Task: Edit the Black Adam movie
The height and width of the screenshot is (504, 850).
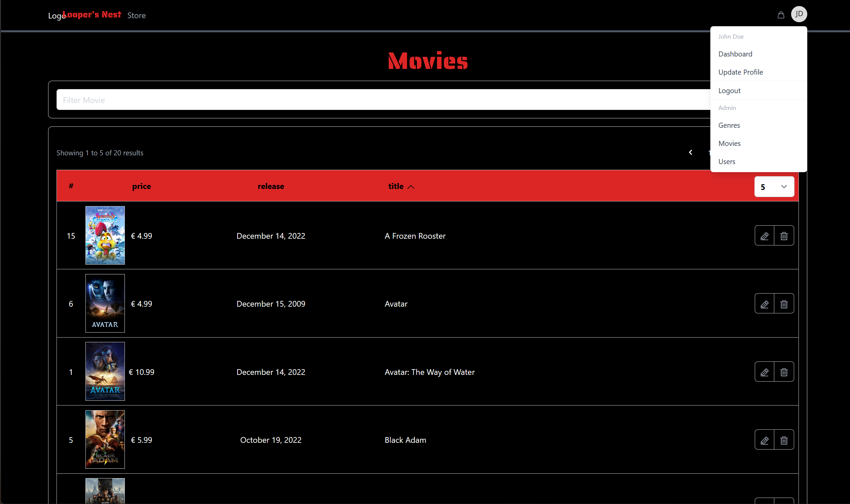Action: click(x=764, y=440)
